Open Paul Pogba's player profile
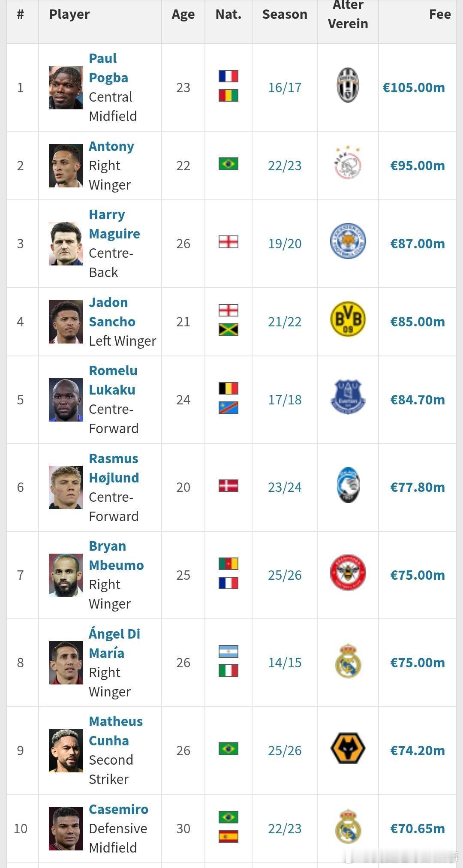Viewport: 463px width, 868px height. pyautogui.click(x=108, y=68)
